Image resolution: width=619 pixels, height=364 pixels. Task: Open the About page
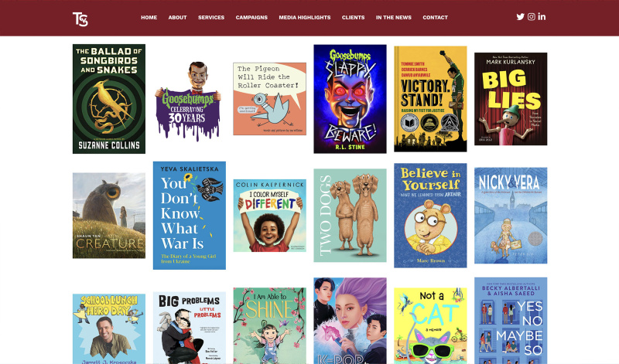coord(177,17)
